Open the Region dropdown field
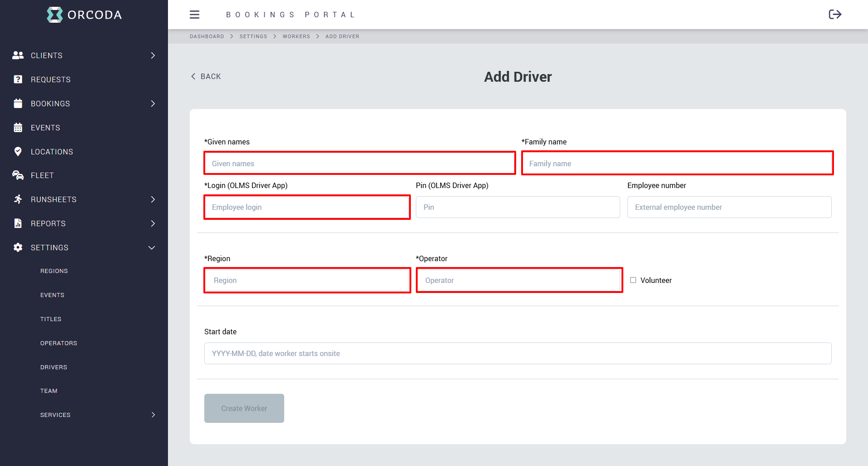 pyautogui.click(x=307, y=280)
